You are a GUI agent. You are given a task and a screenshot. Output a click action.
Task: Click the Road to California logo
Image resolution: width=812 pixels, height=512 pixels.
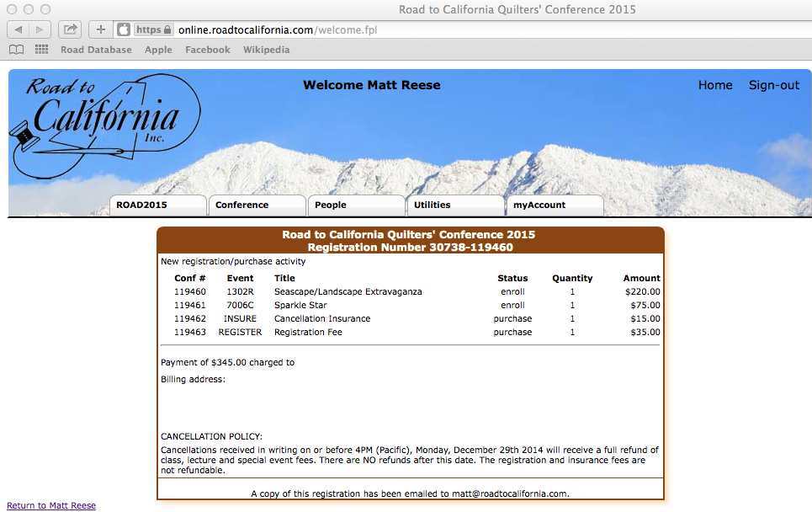pyautogui.click(x=106, y=126)
